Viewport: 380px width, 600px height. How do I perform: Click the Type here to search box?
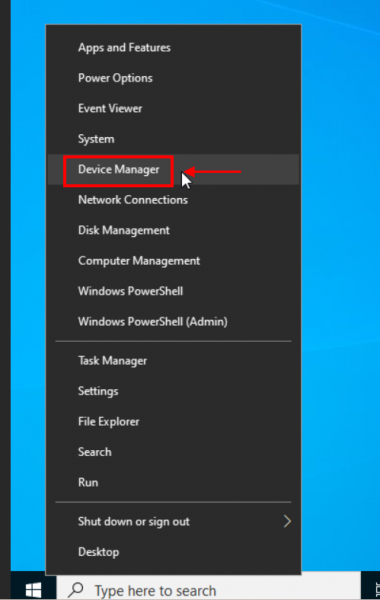(209, 587)
